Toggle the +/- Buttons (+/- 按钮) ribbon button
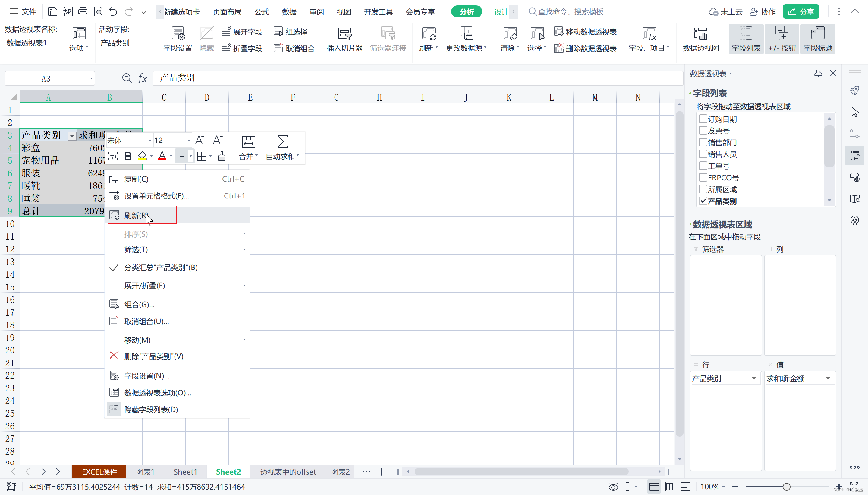The width and height of the screenshot is (868, 495). (x=782, y=39)
